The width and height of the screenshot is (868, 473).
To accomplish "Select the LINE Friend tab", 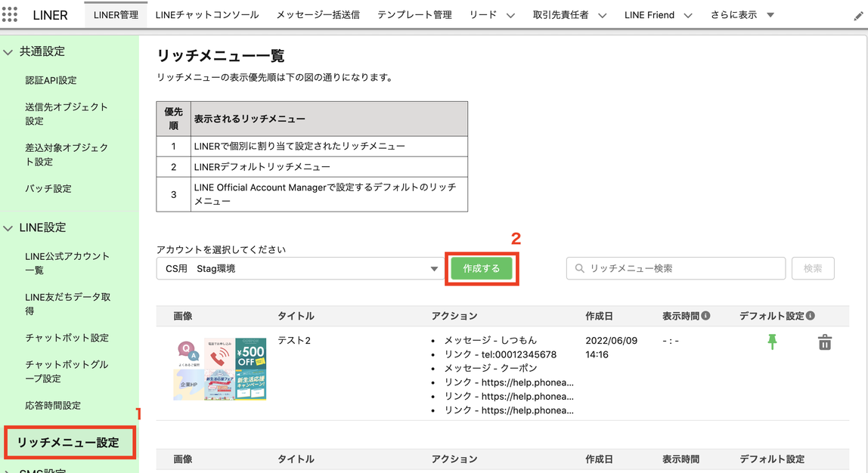I will tap(649, 15).
